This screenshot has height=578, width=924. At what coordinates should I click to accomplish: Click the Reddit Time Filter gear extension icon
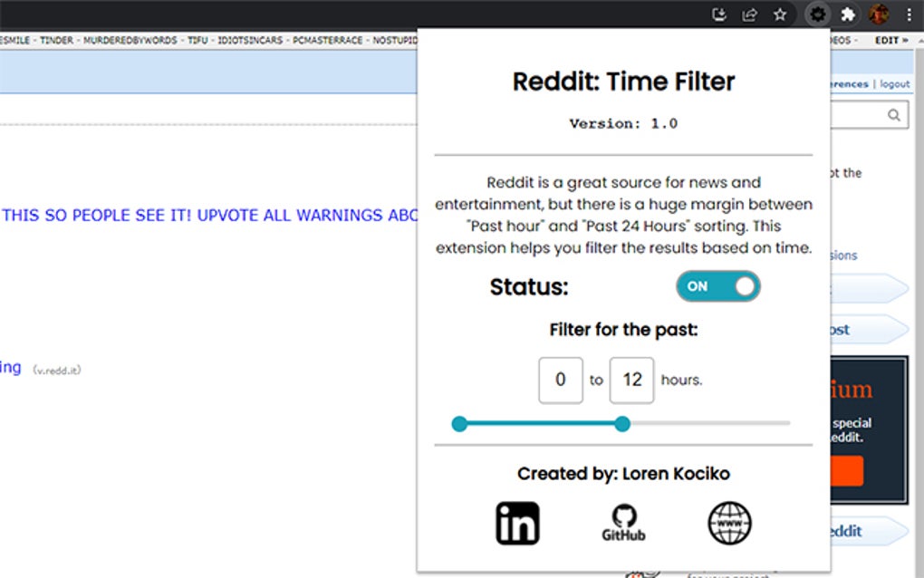tap(817, 14)
